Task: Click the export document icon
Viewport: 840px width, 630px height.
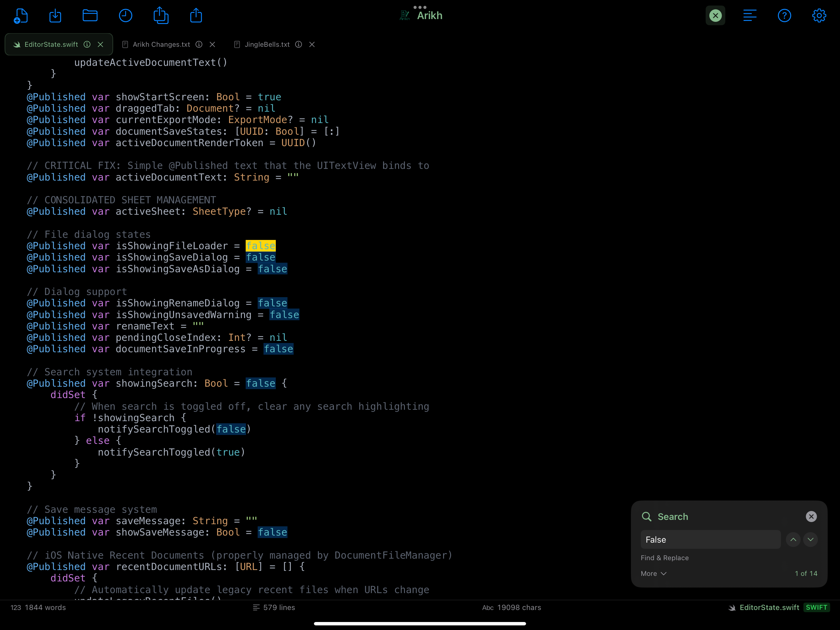Action: (x=161, y=16)
